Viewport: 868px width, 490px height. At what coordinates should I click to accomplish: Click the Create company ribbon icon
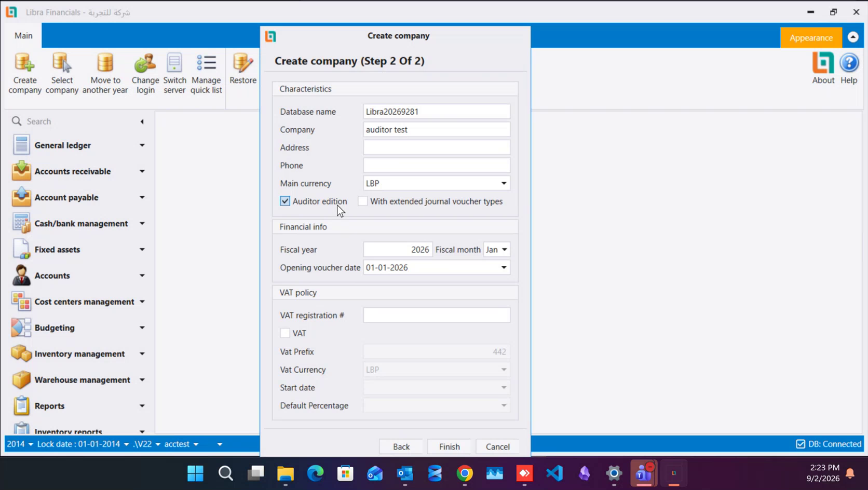point(24,73)
